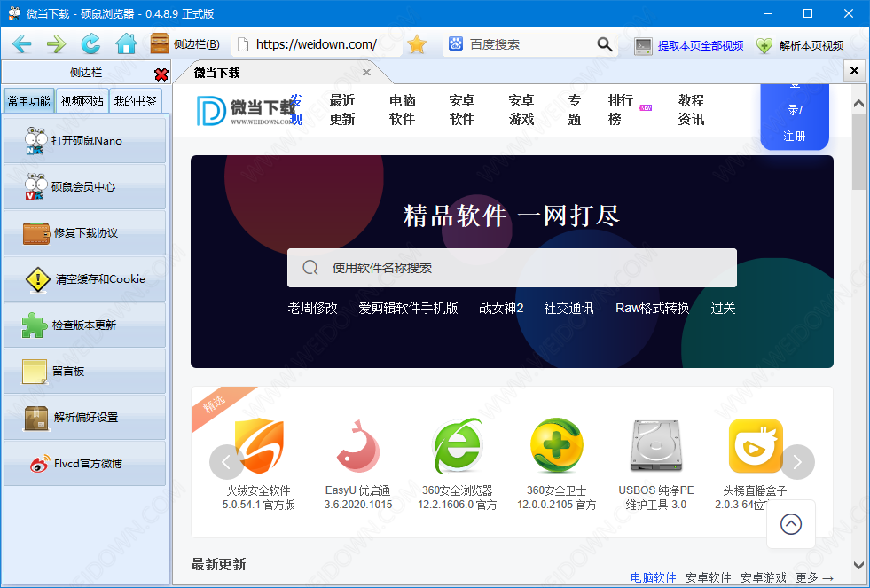This screenshot has height=588, width=870.
Task: Open 打开硕鼠Nano in sidebar
Action: pyautogui.click(x=85, y=140)
